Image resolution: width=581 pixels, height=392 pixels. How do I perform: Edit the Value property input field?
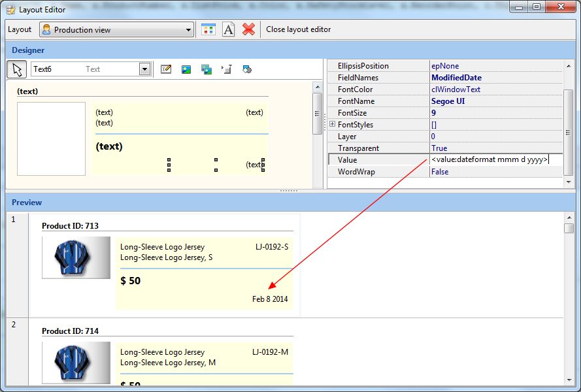pos(490,160)
